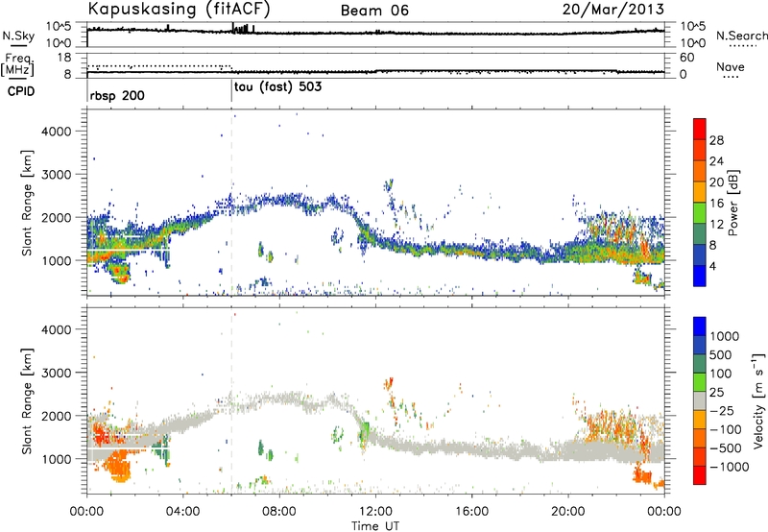768x532 pixels.
Task: Click the Velocity scale value '-25'
Action: pos(724,411)
